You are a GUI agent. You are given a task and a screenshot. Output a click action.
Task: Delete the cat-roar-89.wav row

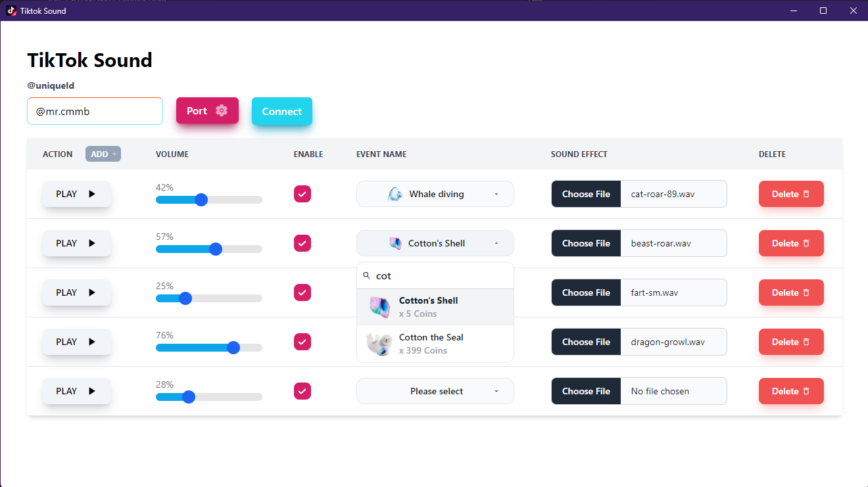[x=791, y=194]
